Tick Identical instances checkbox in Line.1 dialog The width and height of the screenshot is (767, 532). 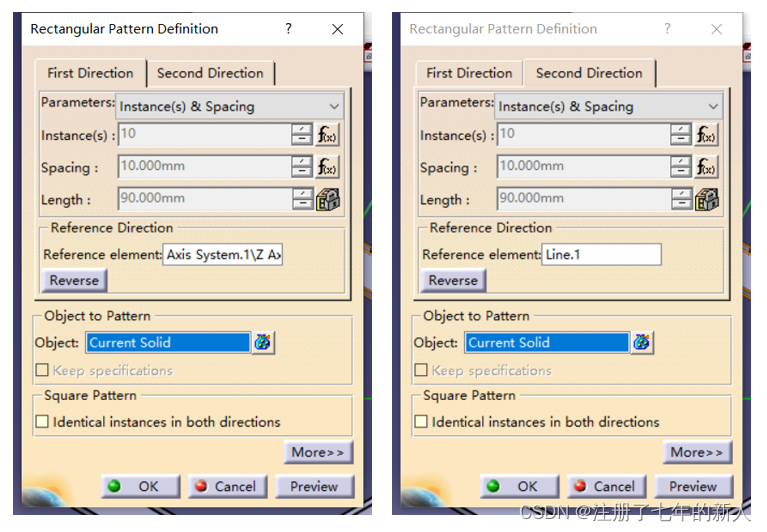[421, 422]
